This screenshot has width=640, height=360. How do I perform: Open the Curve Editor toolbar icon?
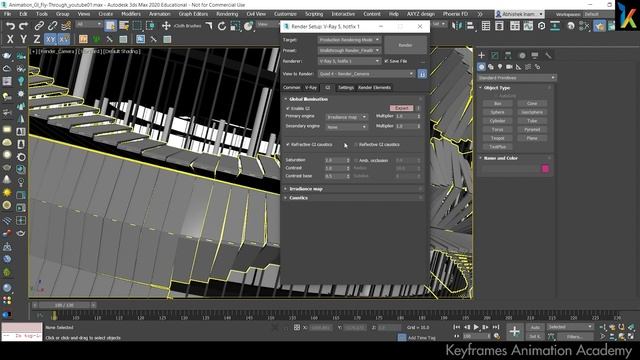(528, 26)
